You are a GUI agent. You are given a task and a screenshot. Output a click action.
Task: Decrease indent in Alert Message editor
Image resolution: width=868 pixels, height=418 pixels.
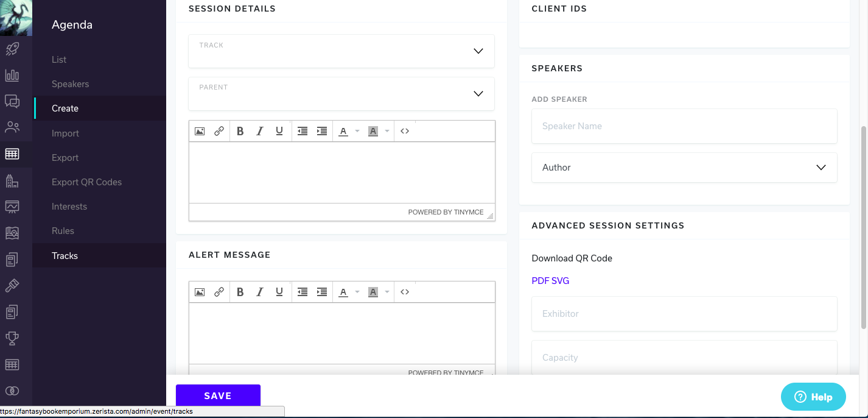pos(303,292)
